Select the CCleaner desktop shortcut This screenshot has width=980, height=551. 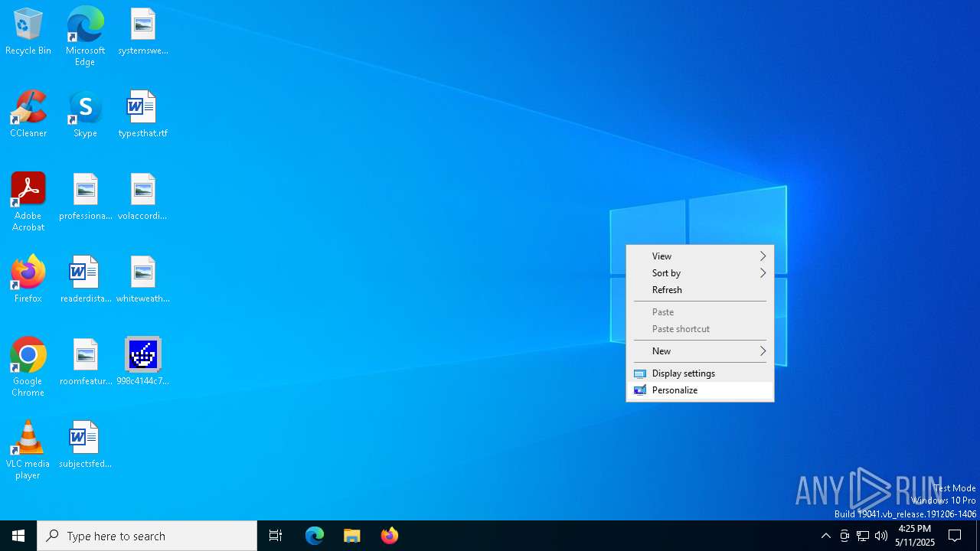pyautogui.click(x=28, y=115)
